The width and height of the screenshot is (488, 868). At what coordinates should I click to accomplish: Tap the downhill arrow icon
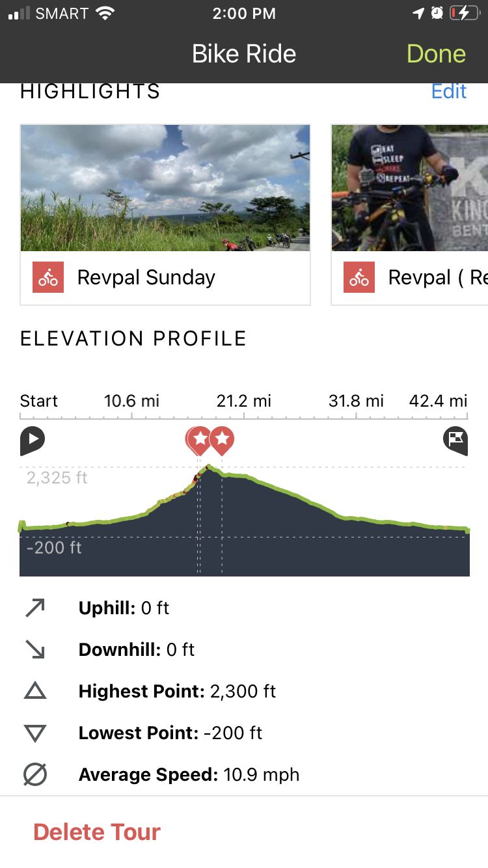coord(35,650)
